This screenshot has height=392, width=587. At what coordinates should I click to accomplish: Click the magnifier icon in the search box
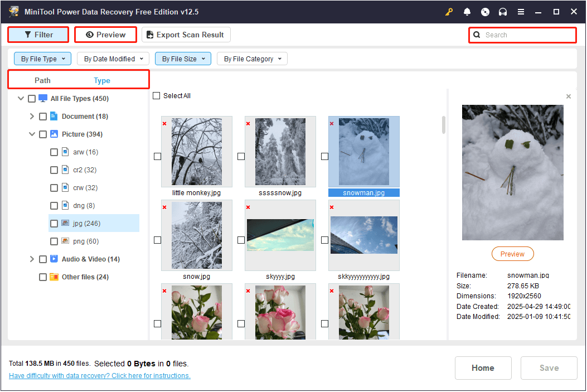click(x=477, y=35)
